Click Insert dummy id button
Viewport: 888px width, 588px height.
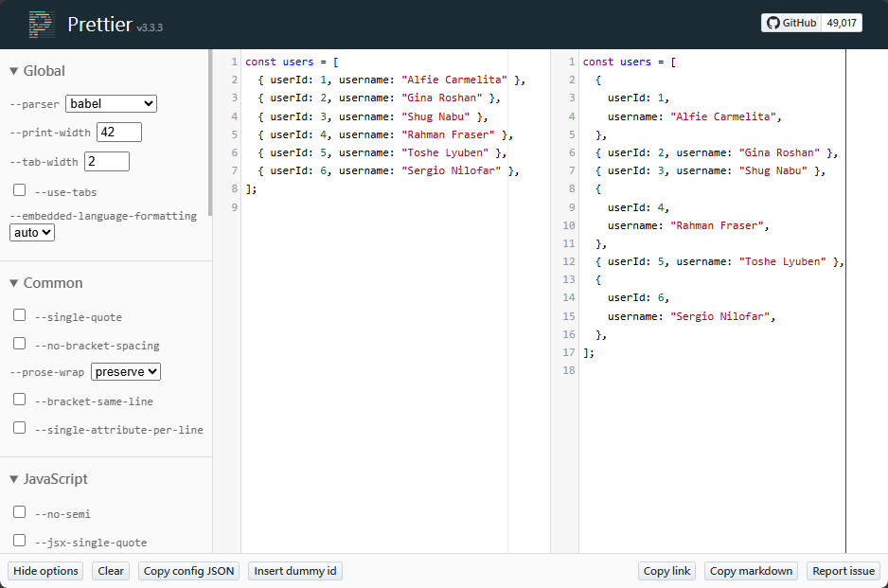pyautogui.click(x=295, y=571)
